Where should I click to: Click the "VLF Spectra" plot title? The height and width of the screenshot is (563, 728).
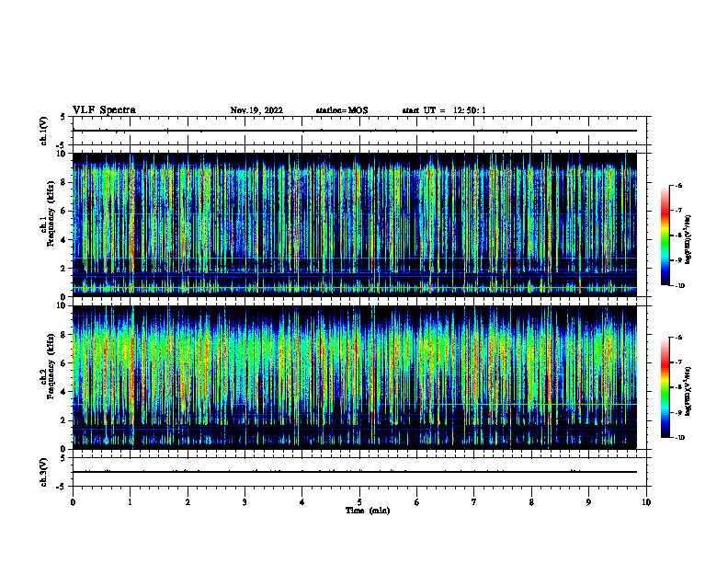click(104, 110)
